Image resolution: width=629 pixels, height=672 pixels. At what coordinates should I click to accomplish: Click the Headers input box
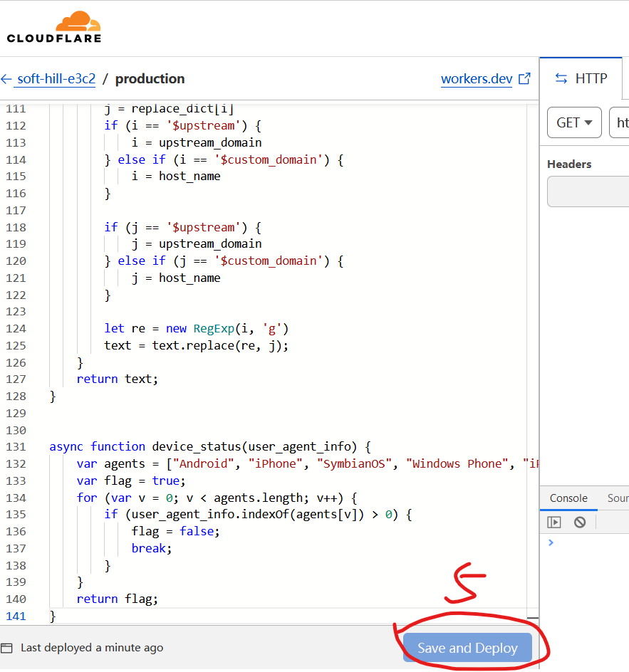pyautogui.click(x=588, y=191)
